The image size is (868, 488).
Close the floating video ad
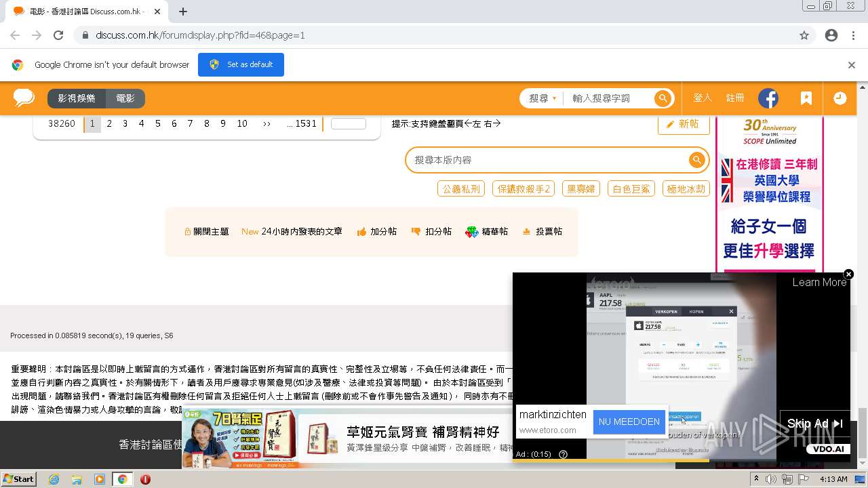(x=848, y=274)
